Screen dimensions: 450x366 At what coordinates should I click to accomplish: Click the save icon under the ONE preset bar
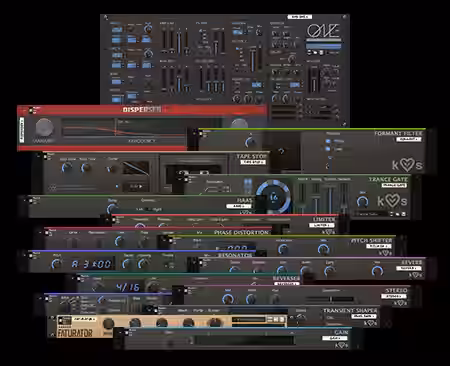[x=321, y=53]
